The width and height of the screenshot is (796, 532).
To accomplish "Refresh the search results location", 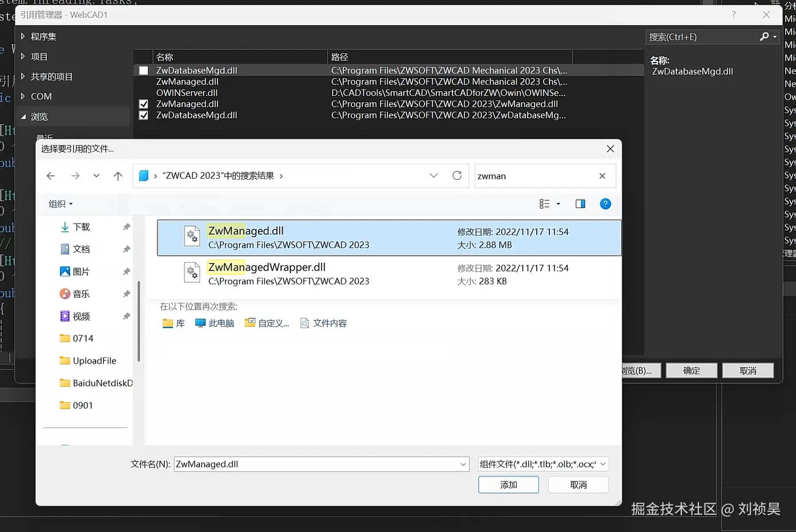I will (x=457, y=176).
